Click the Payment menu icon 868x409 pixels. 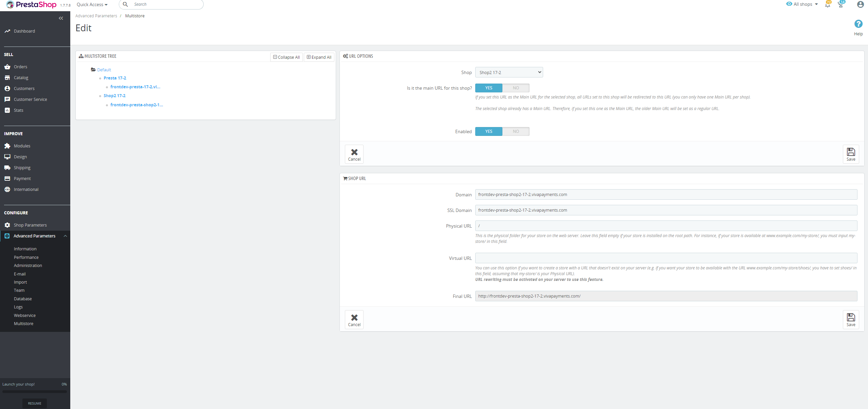pos(7,178)
